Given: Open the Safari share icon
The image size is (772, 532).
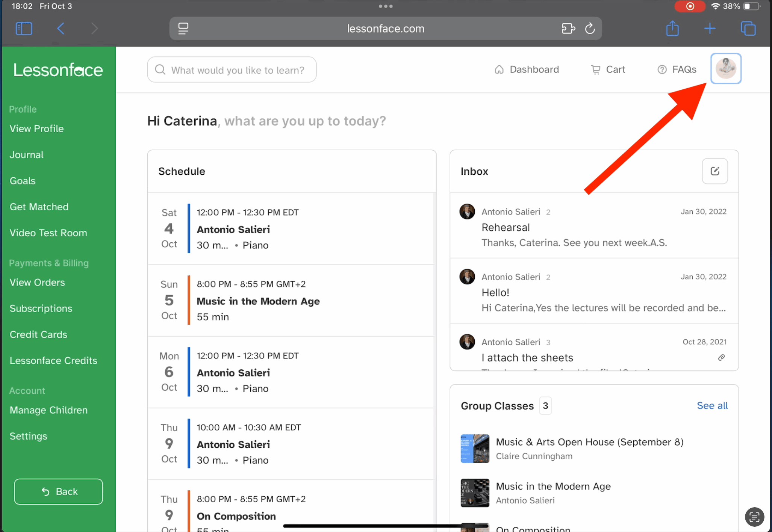Looking at the screenshot, I should point(672,28).
